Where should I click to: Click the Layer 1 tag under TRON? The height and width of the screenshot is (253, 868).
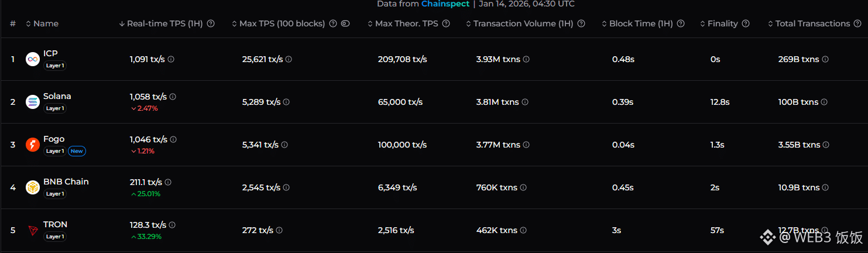tap(55, 237)
